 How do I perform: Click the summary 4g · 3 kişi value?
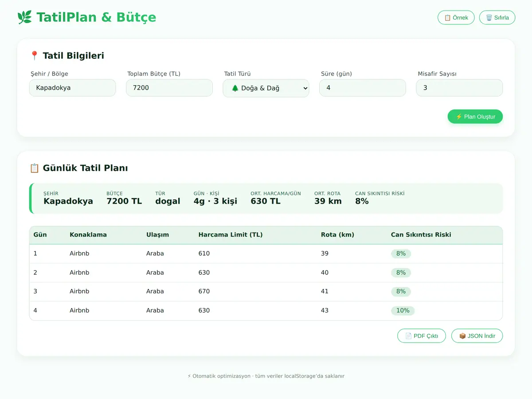pyautogui.click(x=215, y=201)
